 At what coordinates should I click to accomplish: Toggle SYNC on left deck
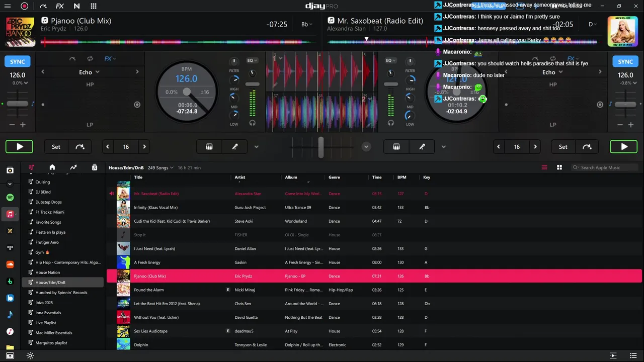18,61
